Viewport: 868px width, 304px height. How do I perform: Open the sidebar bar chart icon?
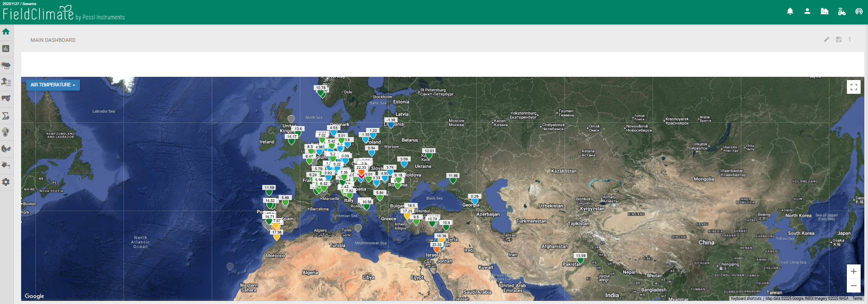tap(6, 48)
